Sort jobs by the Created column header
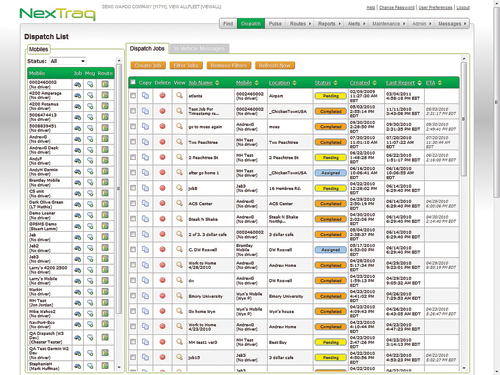The image size is (500, 375). pos(360,83)
